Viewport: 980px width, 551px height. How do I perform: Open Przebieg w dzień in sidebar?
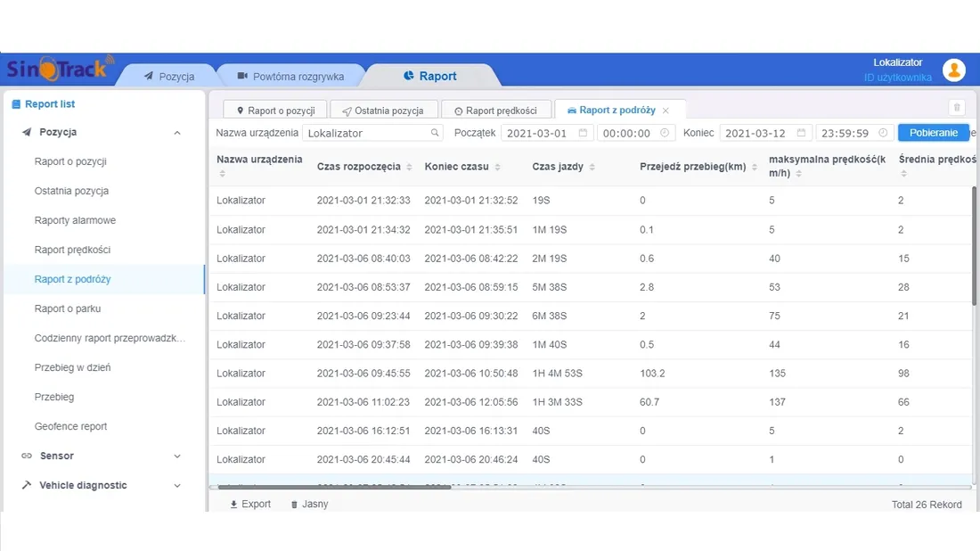coord(72,367)
